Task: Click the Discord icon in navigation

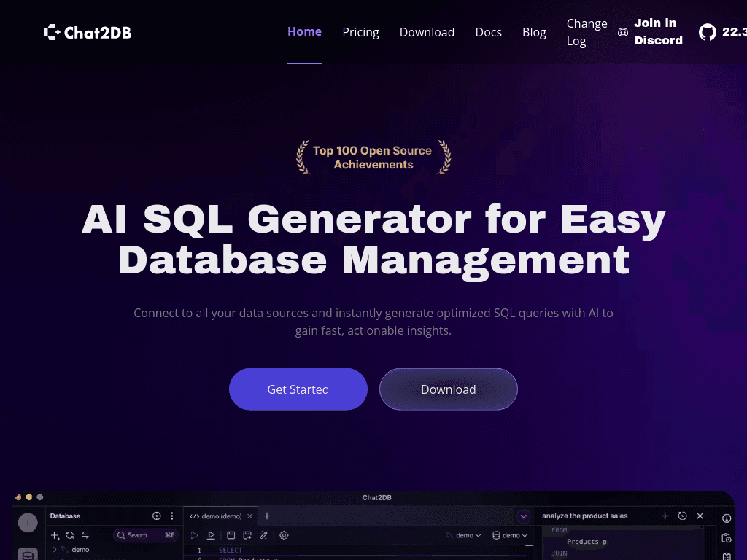Action: (623, 32)
